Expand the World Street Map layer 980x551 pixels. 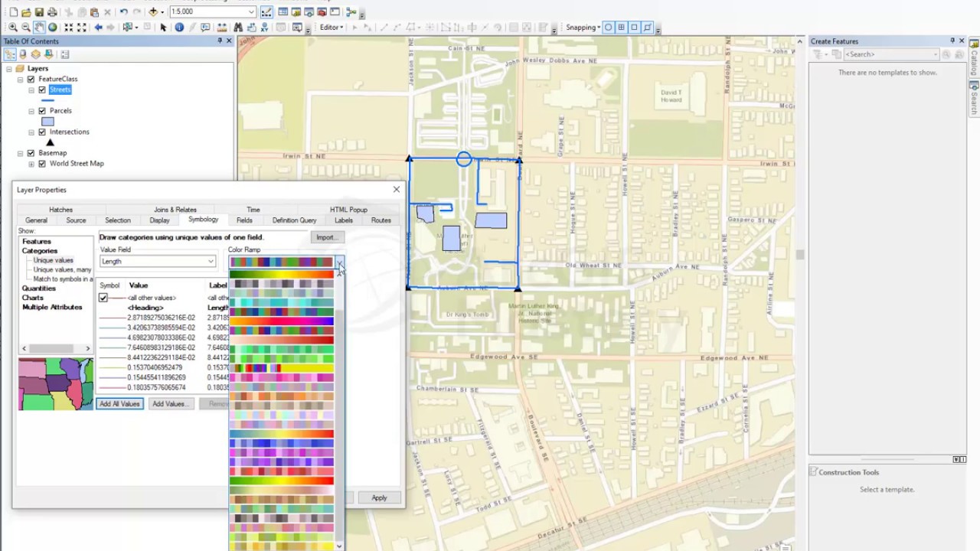(x=31, y=163)
